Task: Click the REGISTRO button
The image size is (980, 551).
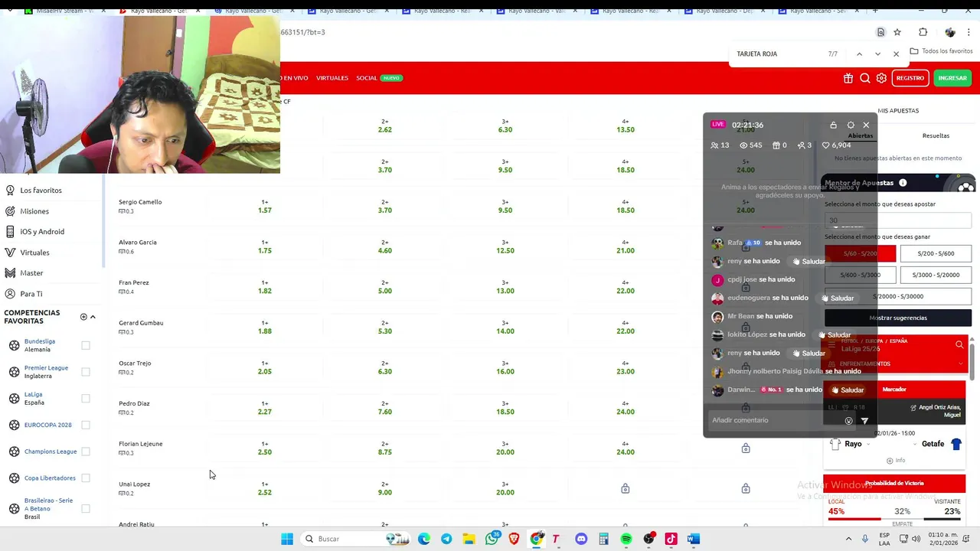Action: click(x=910, y=78)
